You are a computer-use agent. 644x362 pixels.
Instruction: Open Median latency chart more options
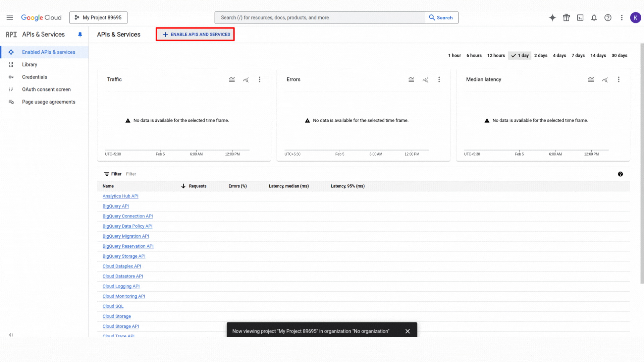619,79
